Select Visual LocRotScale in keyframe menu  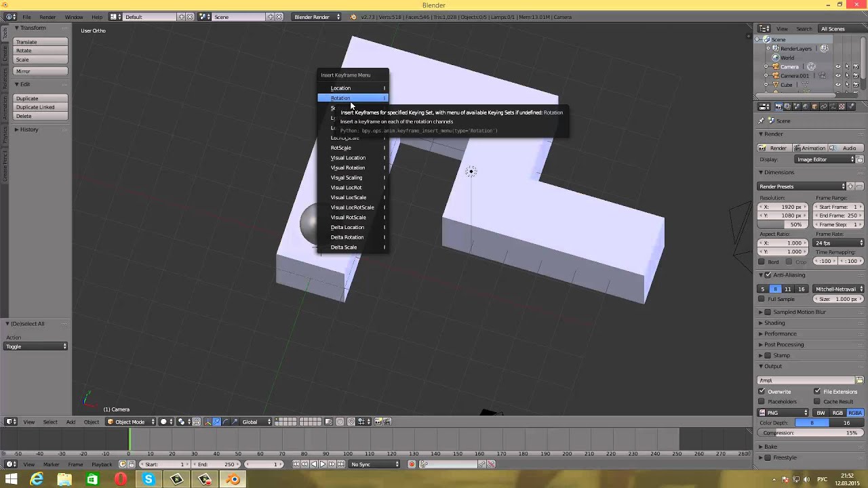353,207
